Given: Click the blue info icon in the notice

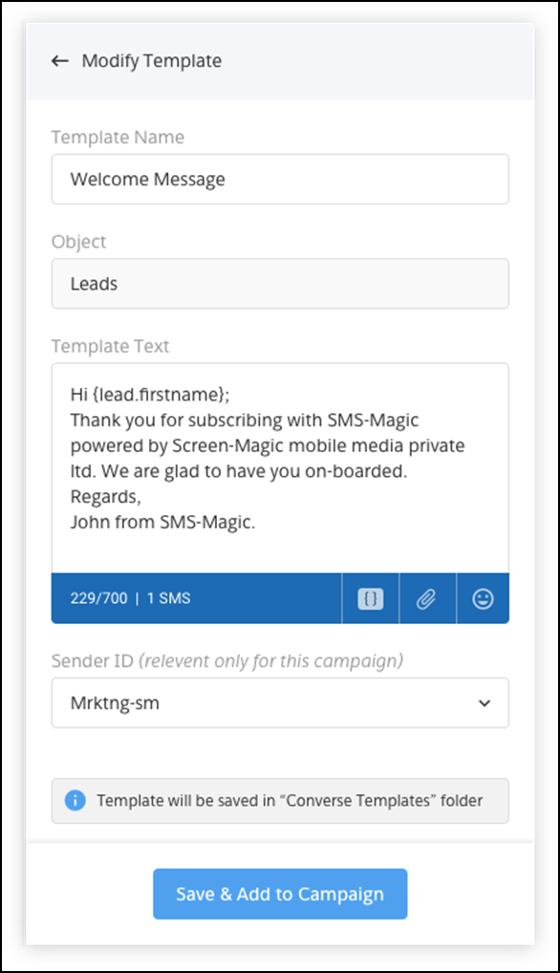Looking at the screenshot, I should (x=75, y=801).
